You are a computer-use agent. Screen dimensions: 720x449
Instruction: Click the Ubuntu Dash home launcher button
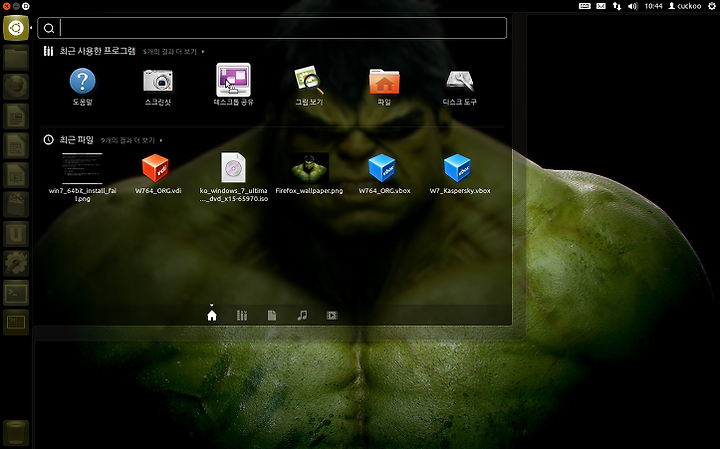coord(16,28)
